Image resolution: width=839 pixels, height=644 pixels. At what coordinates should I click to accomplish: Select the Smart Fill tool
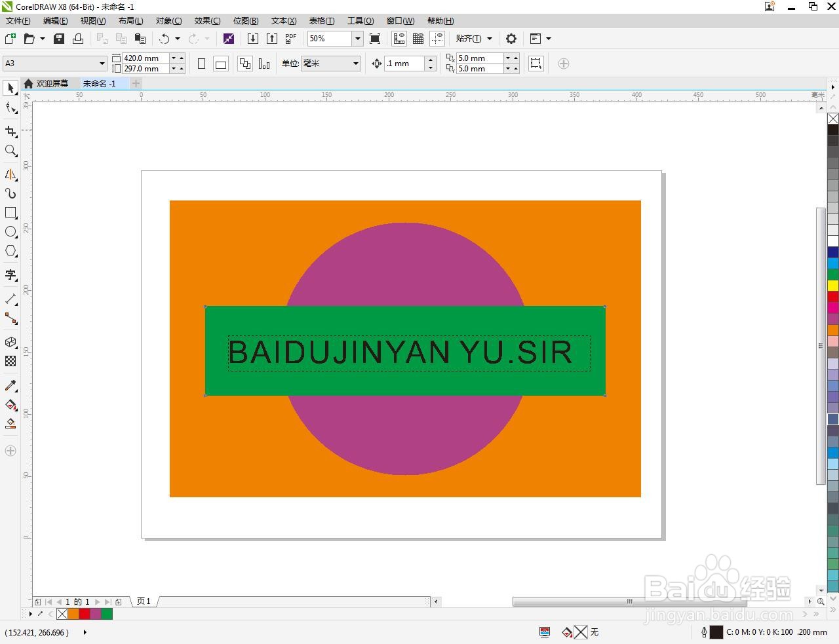(x=10, y=423)
